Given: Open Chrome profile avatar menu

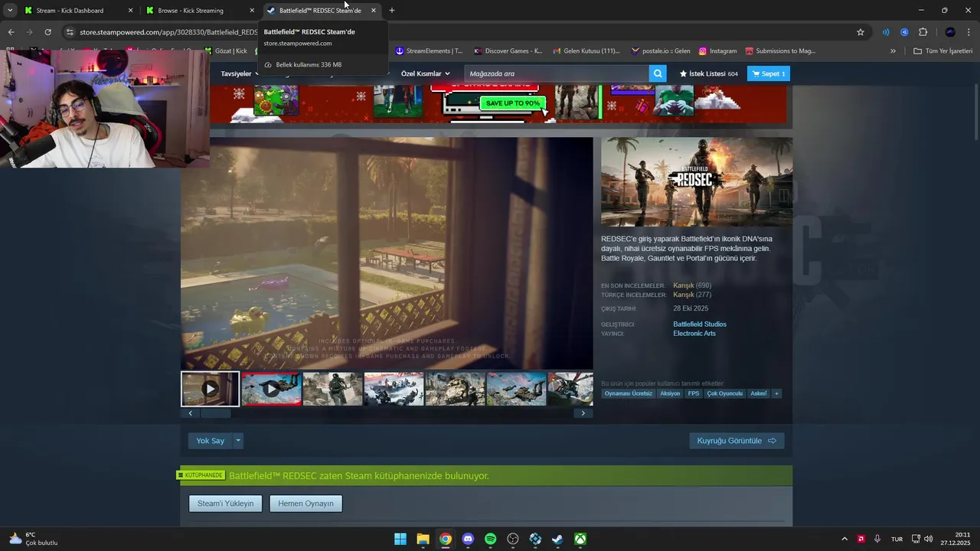Looking at the screenshot, I should pos(950,32).
